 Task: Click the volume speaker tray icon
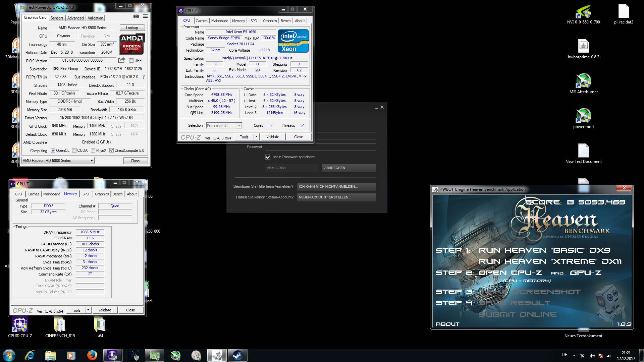tap(592, 356)
